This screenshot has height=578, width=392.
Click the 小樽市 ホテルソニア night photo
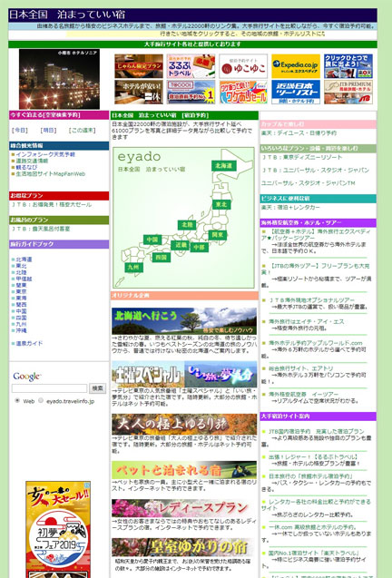tap(59, 79)
